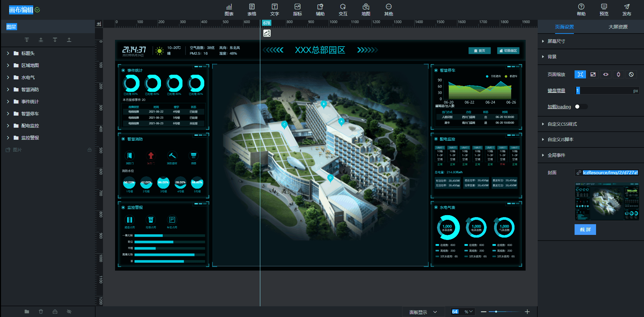Toggle hidden-eye visibility icon in layer footer
This screenshot has width=644, height=317.
point(69,312)
